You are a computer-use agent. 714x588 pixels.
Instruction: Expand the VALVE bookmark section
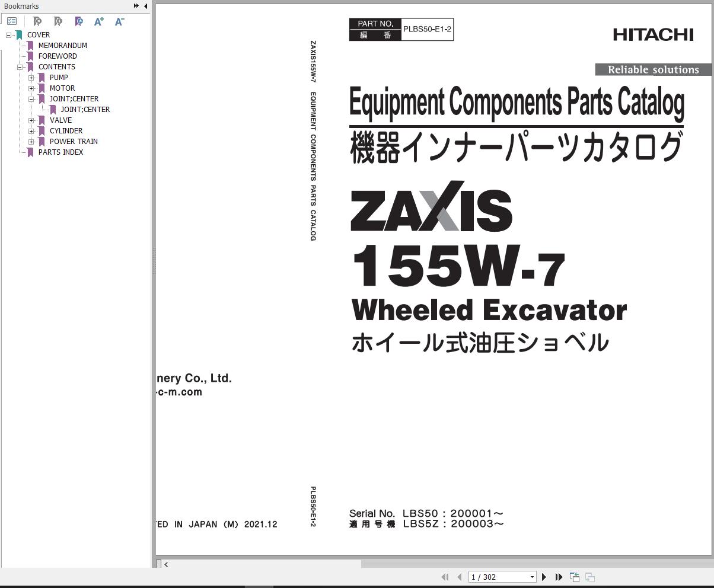31,120
